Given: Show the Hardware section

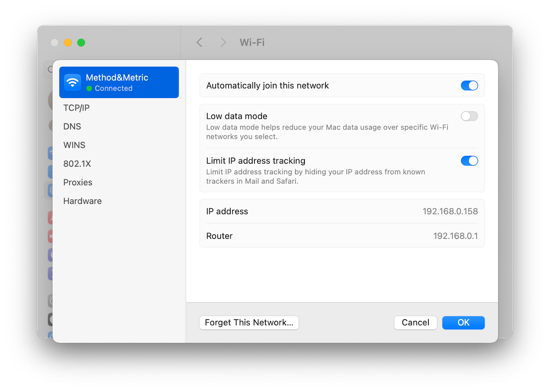Looking at the screenshot, I should click(x=82, y=201).
